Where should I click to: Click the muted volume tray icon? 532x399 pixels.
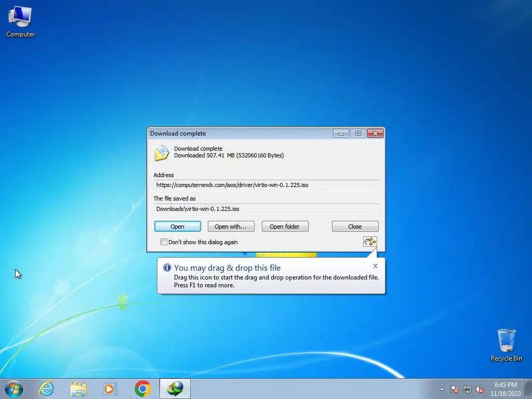coord(480,389)
